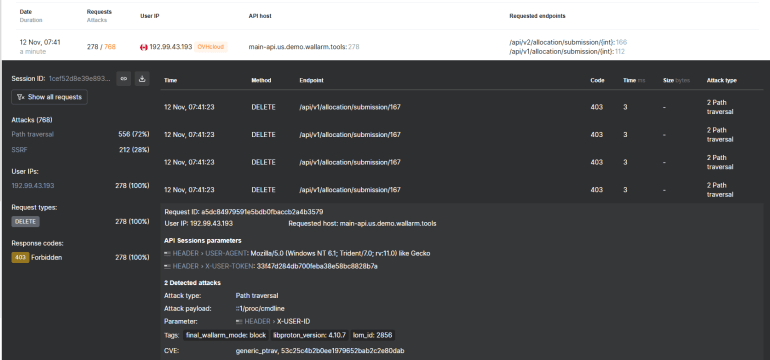Click the 2 Detected attacks heading

tap(192, 283)
